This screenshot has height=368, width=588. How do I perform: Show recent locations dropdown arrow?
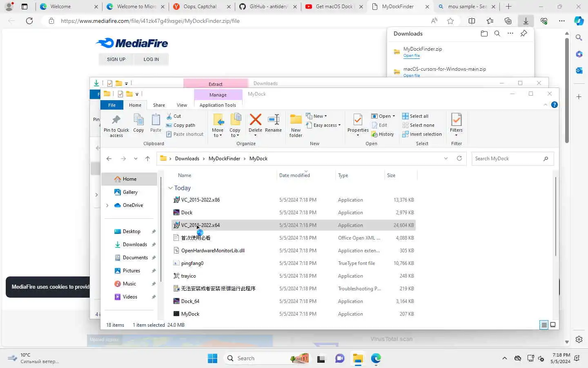pos(136,159)
